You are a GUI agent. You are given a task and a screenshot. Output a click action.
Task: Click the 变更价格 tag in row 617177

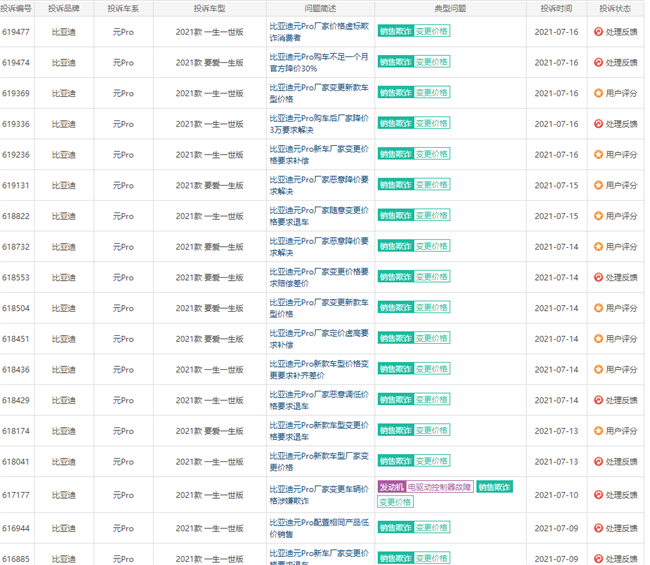395,502
